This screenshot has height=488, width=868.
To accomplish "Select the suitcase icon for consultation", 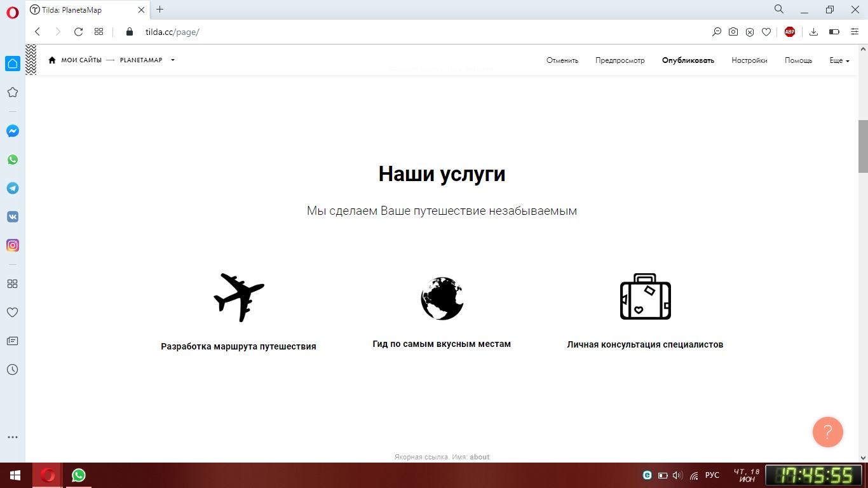I will click(x=645, y=297).
